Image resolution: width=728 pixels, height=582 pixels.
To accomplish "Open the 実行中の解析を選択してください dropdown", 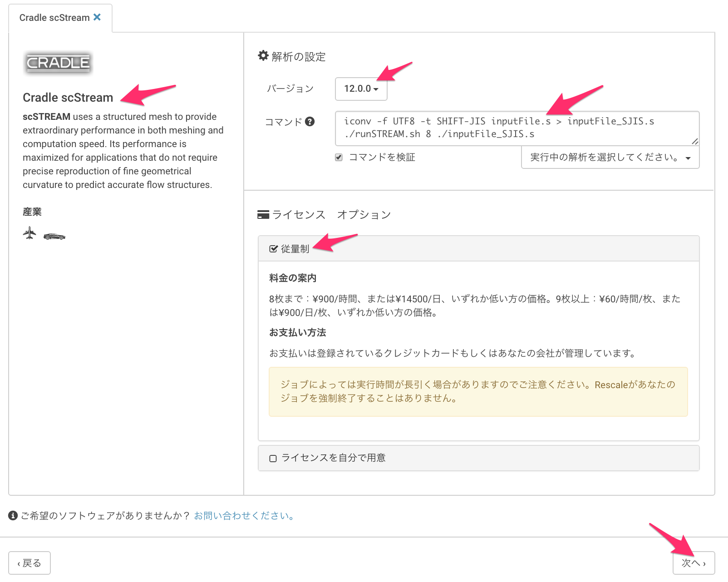I will click(610, 158).
